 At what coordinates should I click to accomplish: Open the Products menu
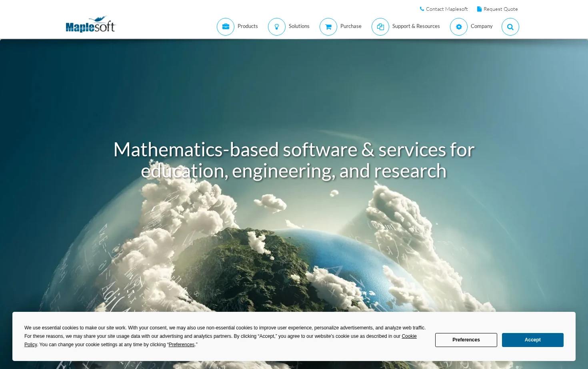(248, 26)
